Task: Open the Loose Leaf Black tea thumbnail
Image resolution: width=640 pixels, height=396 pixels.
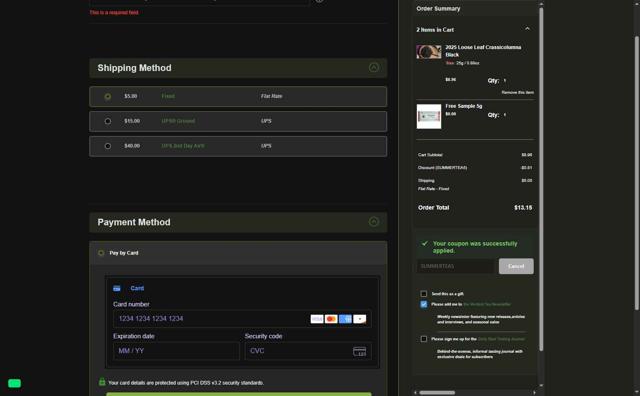Action: [429, 52]
